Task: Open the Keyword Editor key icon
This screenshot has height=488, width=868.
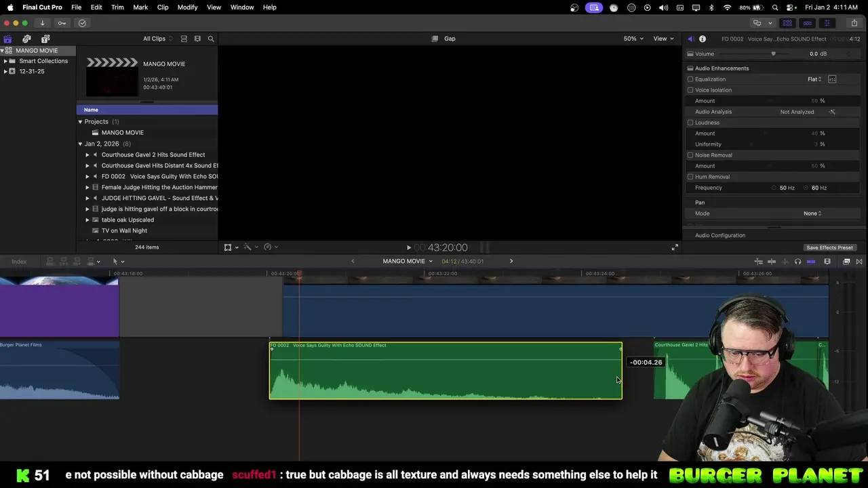Action: (62, 23)
